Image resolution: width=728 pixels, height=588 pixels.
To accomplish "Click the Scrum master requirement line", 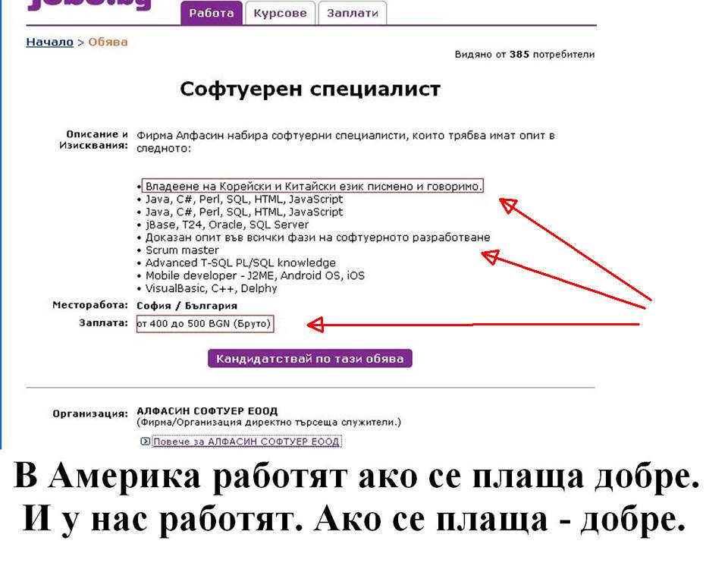I will click(x=181, y=250).
